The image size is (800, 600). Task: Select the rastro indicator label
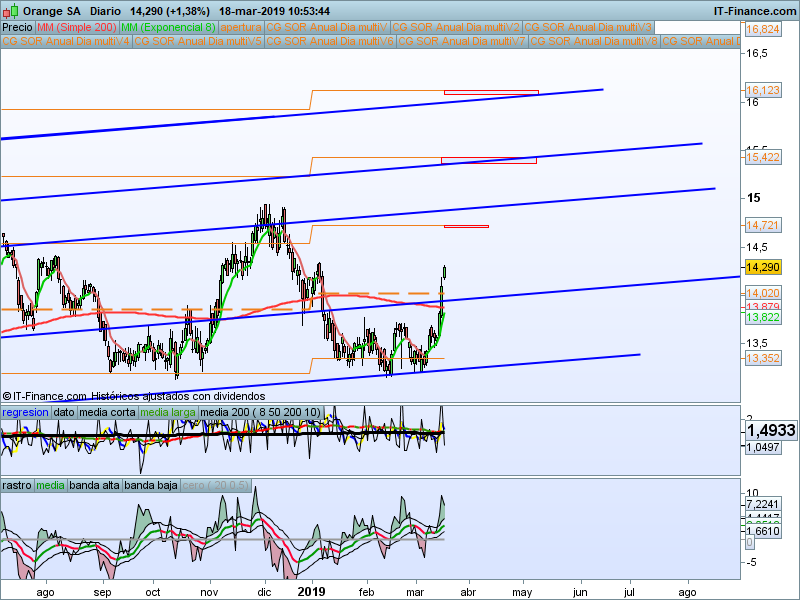(x=17, y=485)
